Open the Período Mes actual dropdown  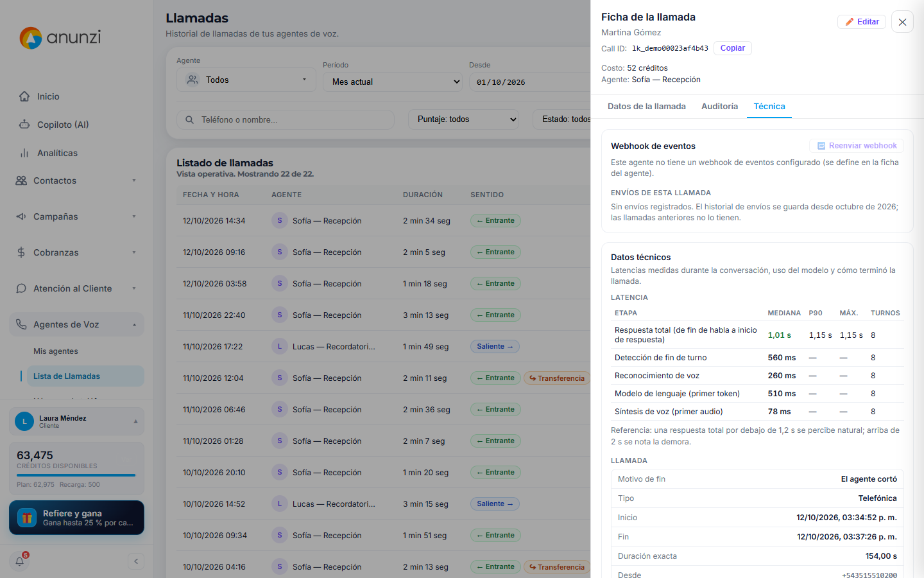(x=393, y=82)
